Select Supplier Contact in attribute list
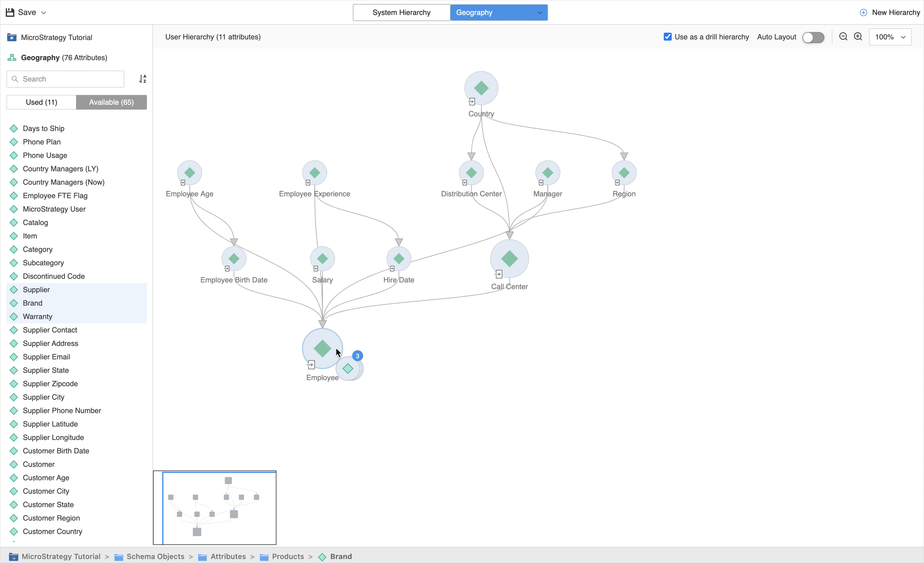This screenshot has height=563, width=924. tap(50, 330)
